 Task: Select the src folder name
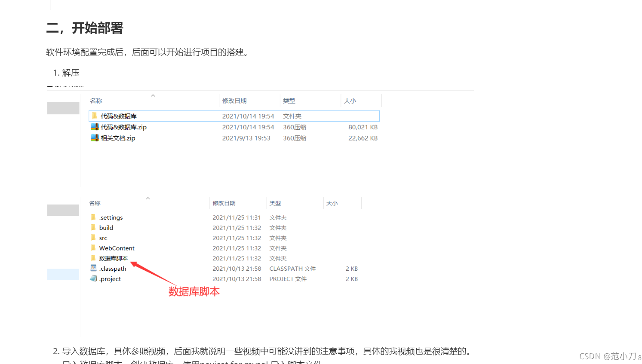103,238
